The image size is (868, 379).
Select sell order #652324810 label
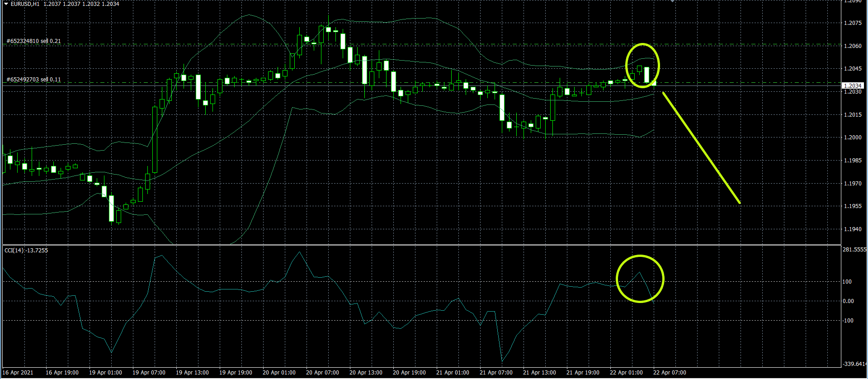(x=34, y=41)
